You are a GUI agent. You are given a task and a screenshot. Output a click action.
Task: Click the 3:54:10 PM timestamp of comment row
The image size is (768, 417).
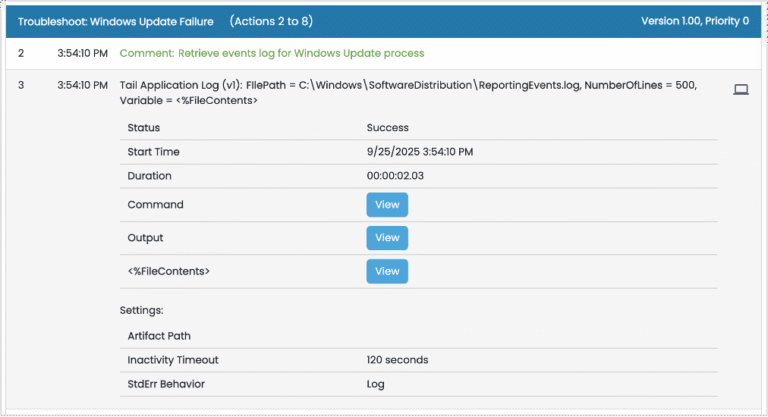click(x=82, y=53)
